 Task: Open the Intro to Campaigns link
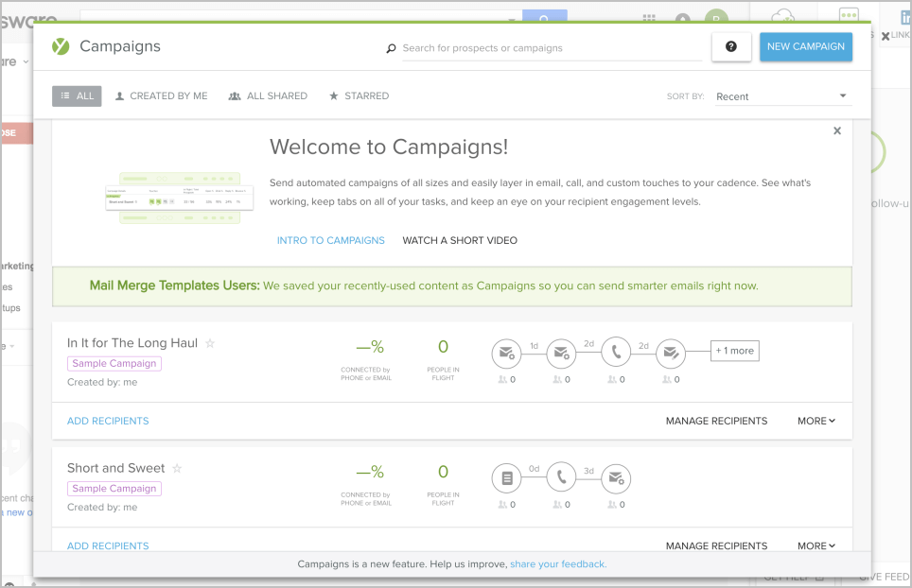[330, 240]
